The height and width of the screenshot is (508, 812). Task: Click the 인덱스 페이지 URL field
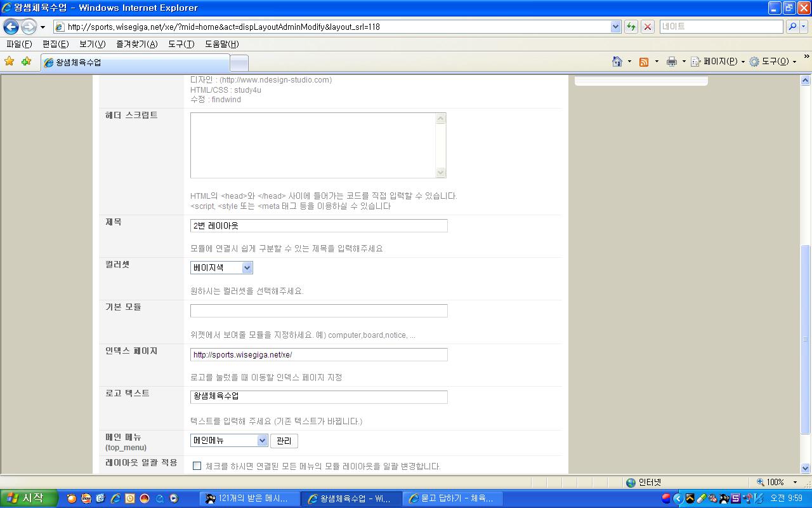click(319, 354)
